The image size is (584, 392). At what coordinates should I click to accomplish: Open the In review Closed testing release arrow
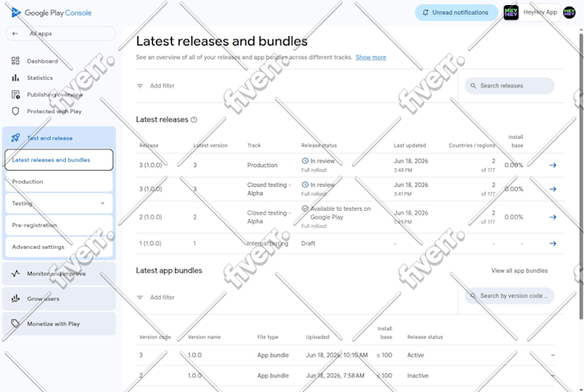(553, 189)
